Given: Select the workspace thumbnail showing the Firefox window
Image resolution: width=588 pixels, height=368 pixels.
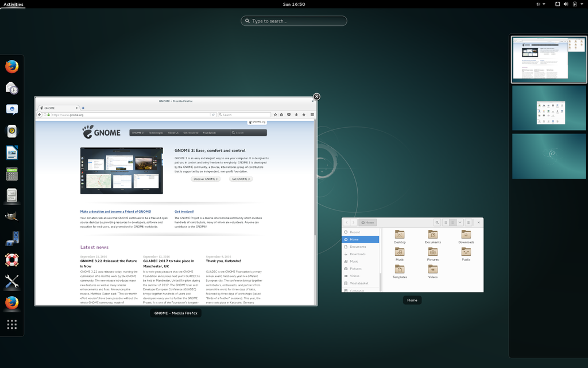Looking at the screenshot, I should tap(548, 59).
